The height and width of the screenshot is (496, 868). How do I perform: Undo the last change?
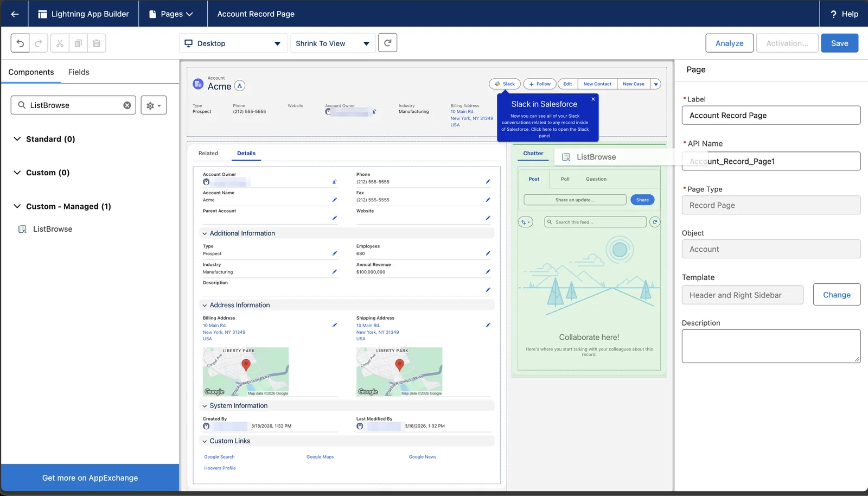coord(20,43)
